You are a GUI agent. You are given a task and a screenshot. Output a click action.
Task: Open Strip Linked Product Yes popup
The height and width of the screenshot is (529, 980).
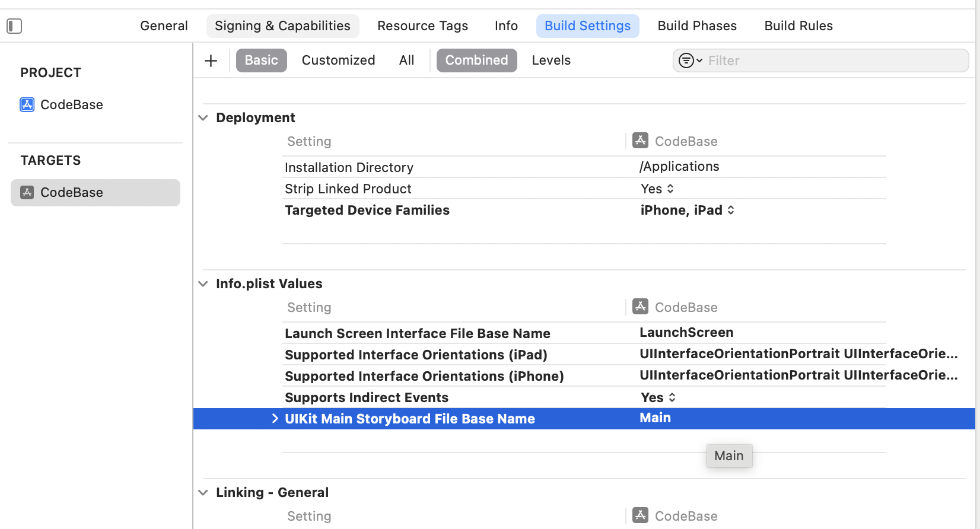pos(657,189)
